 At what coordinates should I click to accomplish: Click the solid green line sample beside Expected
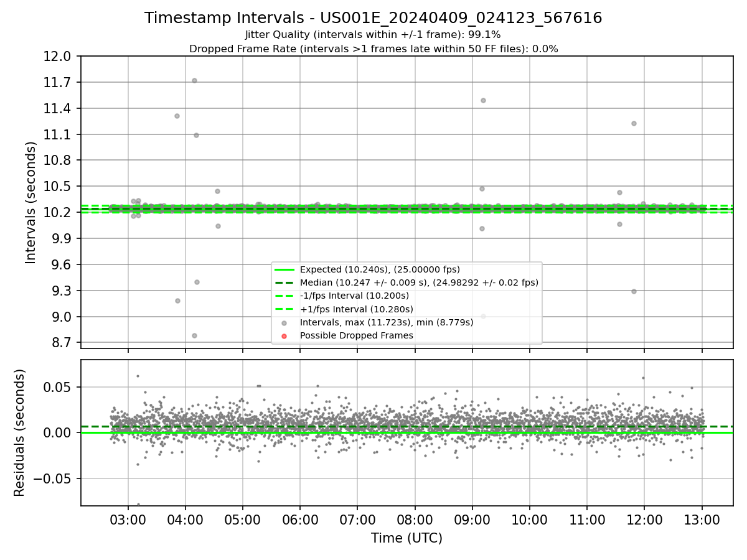[x=284, y=270]
